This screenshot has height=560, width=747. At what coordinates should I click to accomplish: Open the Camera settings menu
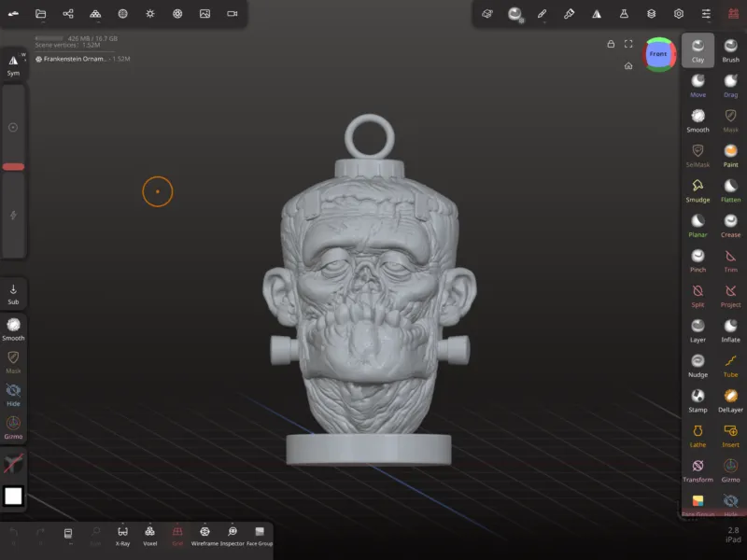point(232,14)
